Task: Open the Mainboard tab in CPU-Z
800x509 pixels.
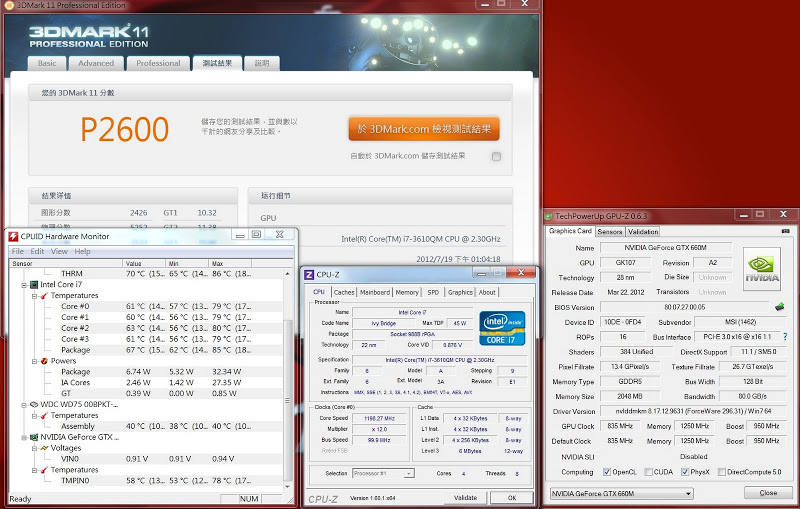Action: point(375,292)
